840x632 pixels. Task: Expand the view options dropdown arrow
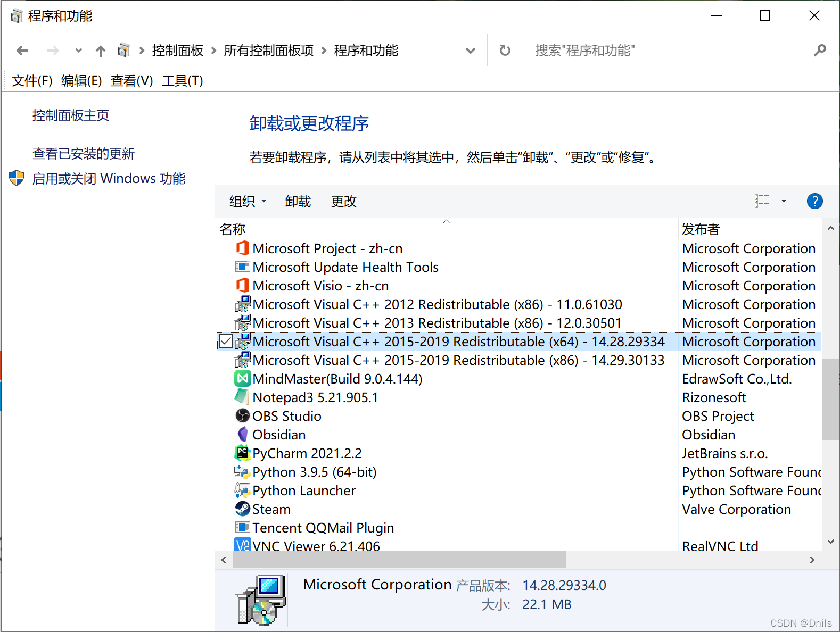(x=784, y=201)
